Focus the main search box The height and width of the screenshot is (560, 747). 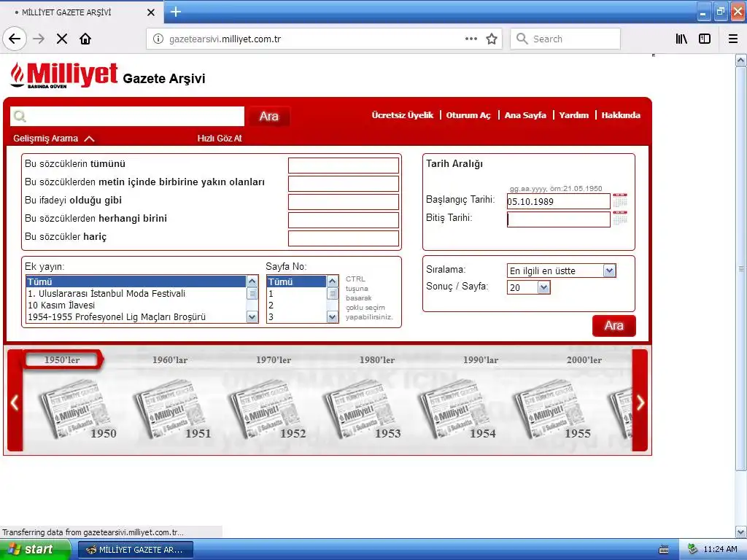127,116
